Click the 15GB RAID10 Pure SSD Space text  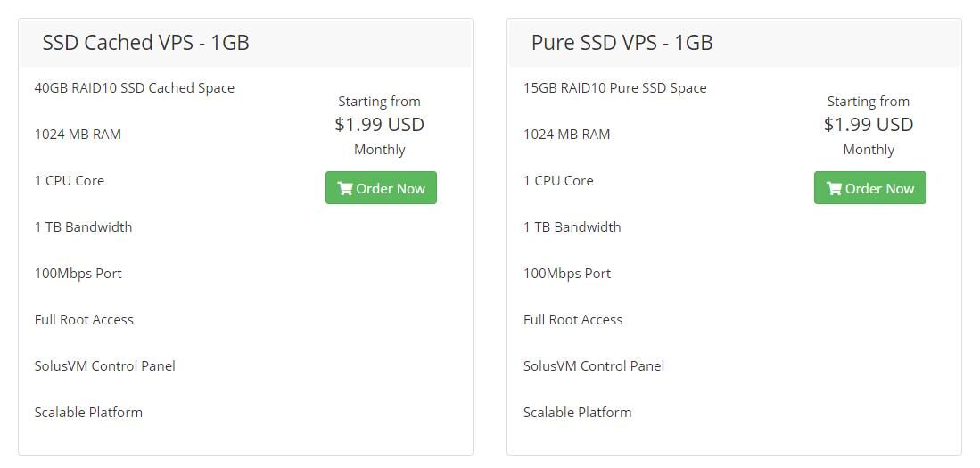(x=615, y=88)
